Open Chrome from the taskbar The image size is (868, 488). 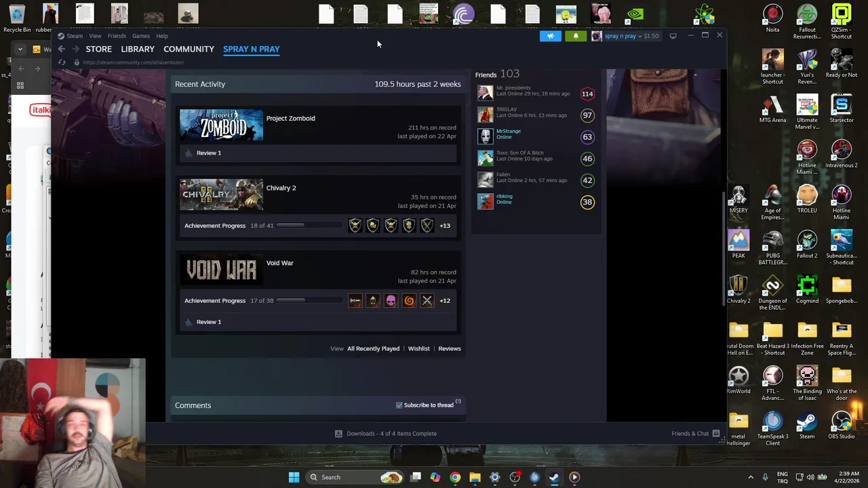(x=455, y=477)
